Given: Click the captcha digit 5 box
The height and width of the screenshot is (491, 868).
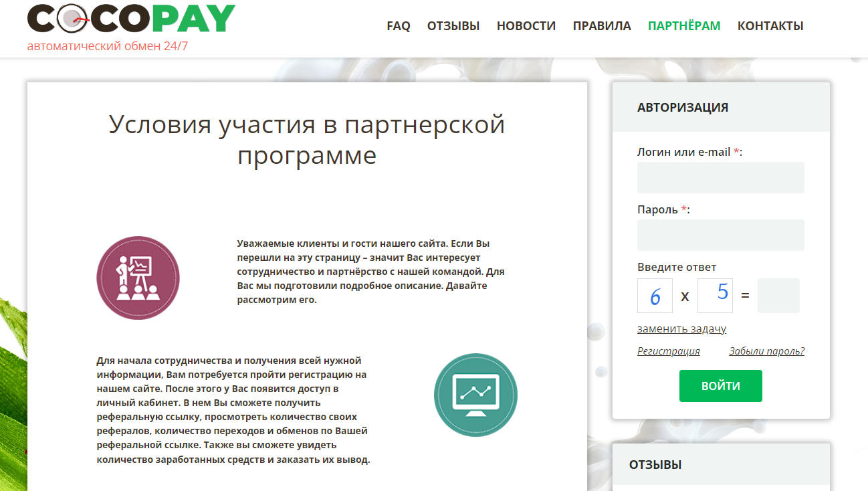Looking at the screenshot, I should pyautogui.click(x=715, y=296).
